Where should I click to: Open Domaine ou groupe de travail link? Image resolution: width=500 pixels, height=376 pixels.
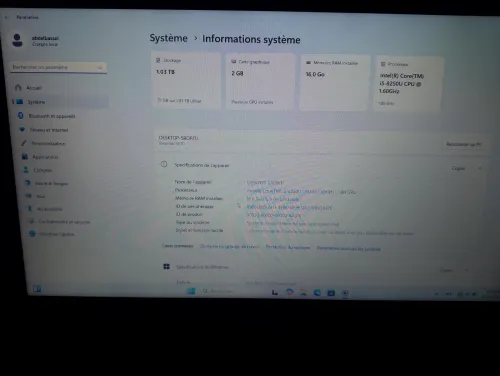(229, 247)
